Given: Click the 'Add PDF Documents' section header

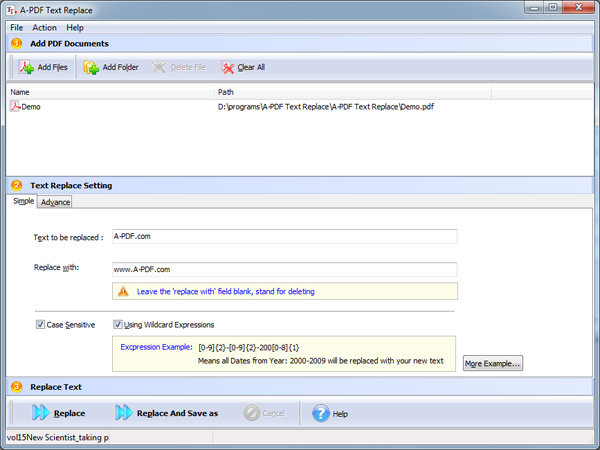Looking at the screenshot, I should pyautogui.click(x=69, y=44).
